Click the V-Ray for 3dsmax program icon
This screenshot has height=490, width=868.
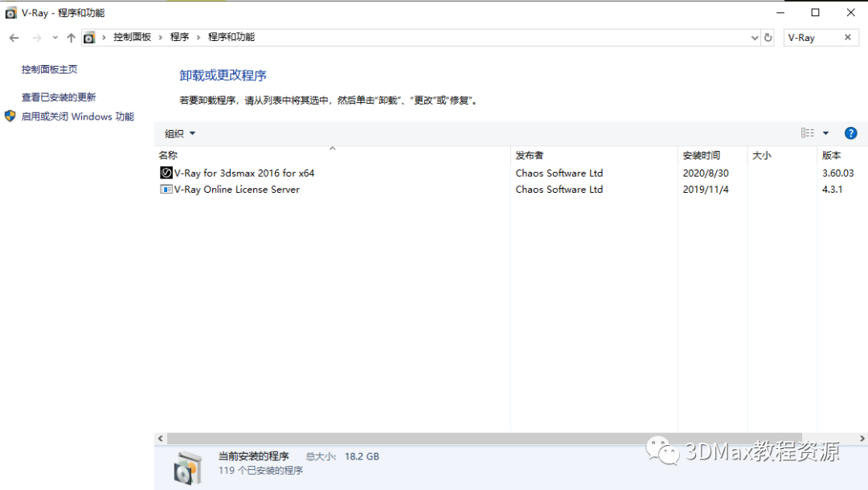tap(166, 173)
